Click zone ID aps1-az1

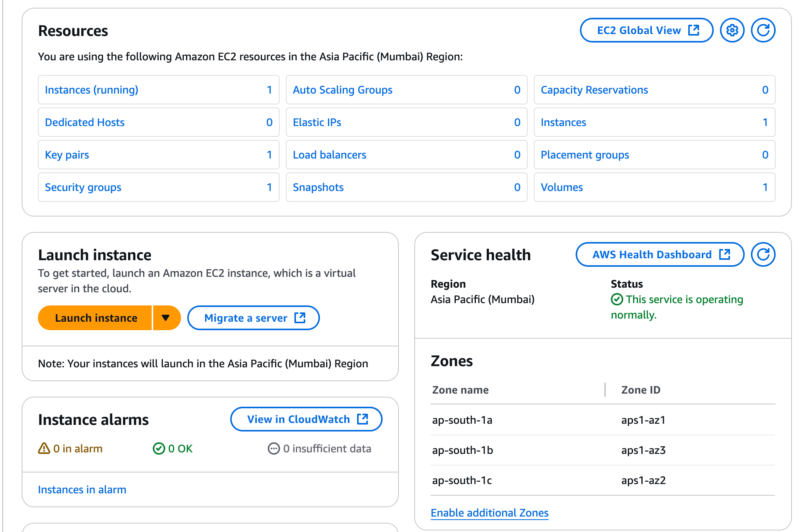point(643,420)
